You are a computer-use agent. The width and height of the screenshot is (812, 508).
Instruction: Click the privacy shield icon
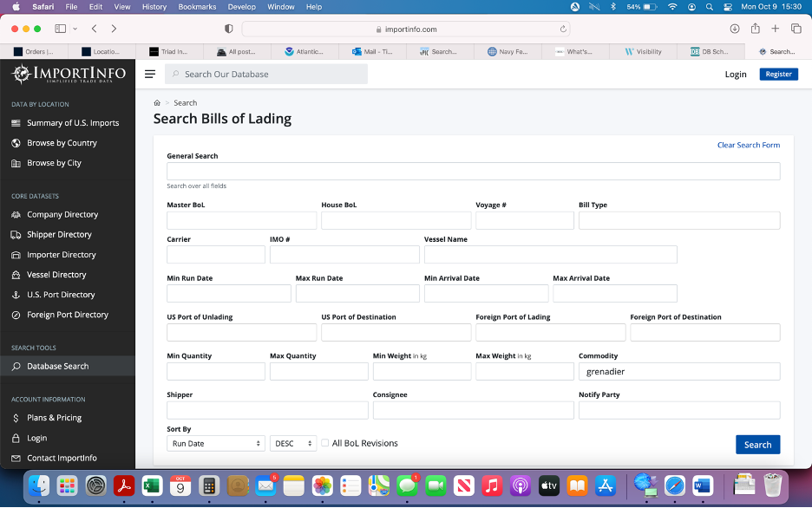point(228,29)
